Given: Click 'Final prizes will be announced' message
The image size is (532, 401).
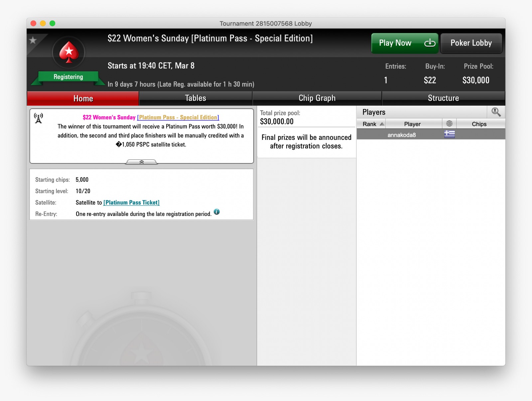Looking at the screenshot, I should pos(306,142).
